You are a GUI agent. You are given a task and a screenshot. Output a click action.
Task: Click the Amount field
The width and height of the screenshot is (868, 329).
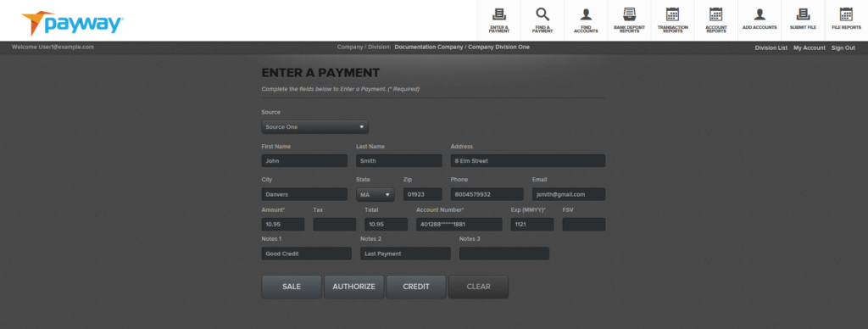tap(283, 225)
